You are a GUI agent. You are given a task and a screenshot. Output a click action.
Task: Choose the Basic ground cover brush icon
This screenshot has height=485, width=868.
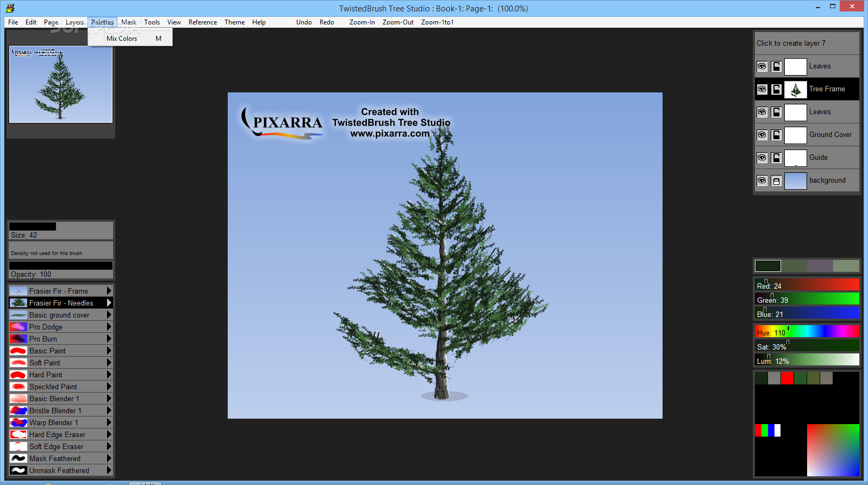(18, 315)
